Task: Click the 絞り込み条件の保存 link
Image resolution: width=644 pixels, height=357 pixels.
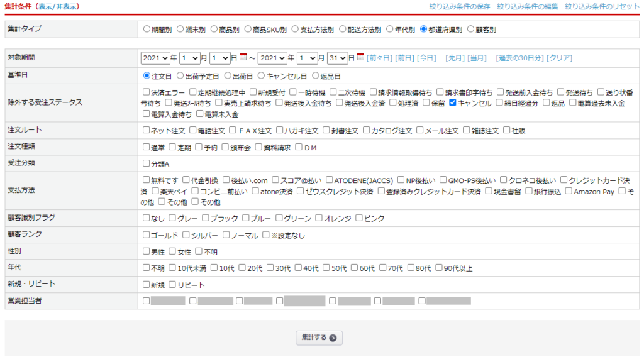Action: point(460,6)
